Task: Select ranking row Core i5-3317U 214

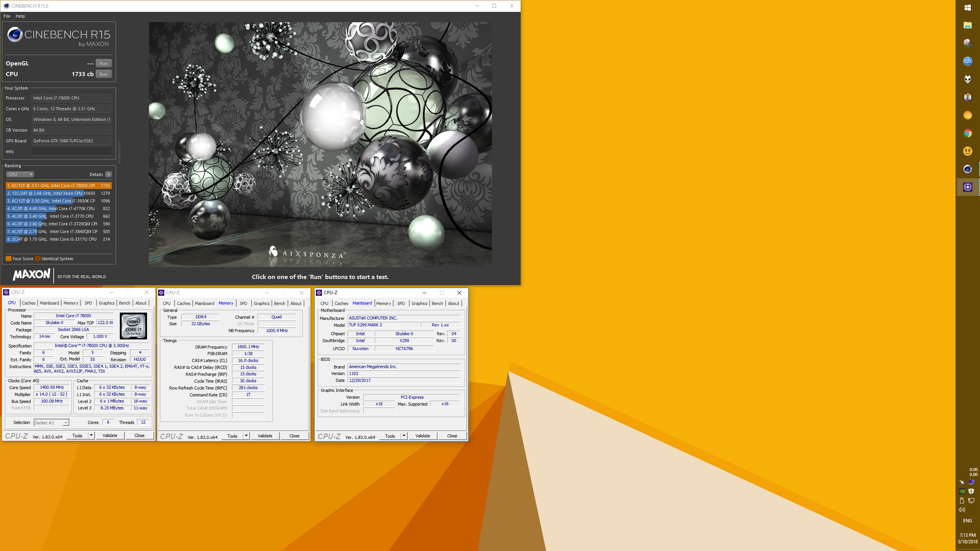Action: (x=59, y=239)
